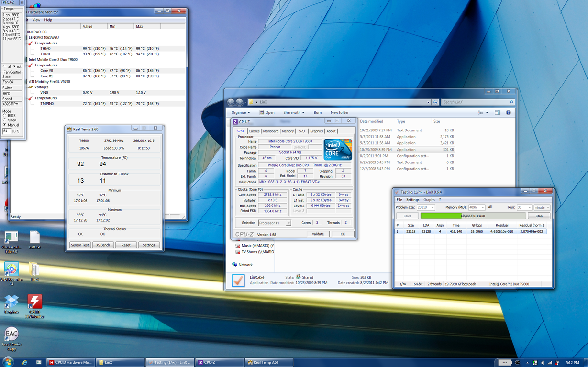Click the LinX green progress bar
The height and width of the screenshot is (367, 588).
[x=474, y=216]
